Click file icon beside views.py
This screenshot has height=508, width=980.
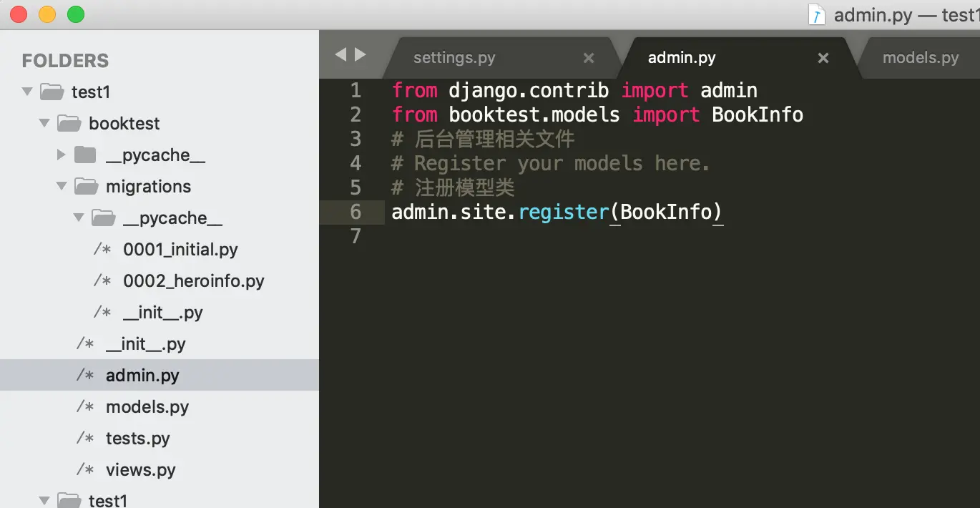point(85,469)
